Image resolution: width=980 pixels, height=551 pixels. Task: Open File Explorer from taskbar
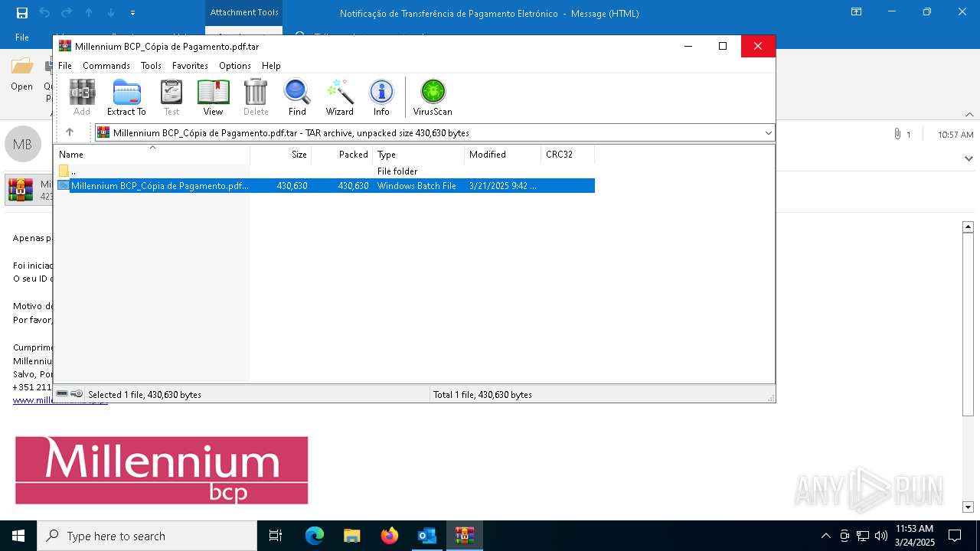(352, 536)
